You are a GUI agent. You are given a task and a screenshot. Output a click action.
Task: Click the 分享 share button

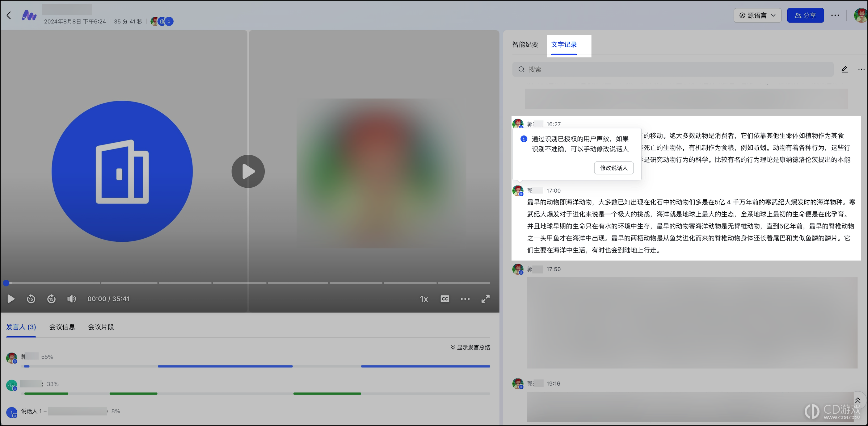(805, 15)
